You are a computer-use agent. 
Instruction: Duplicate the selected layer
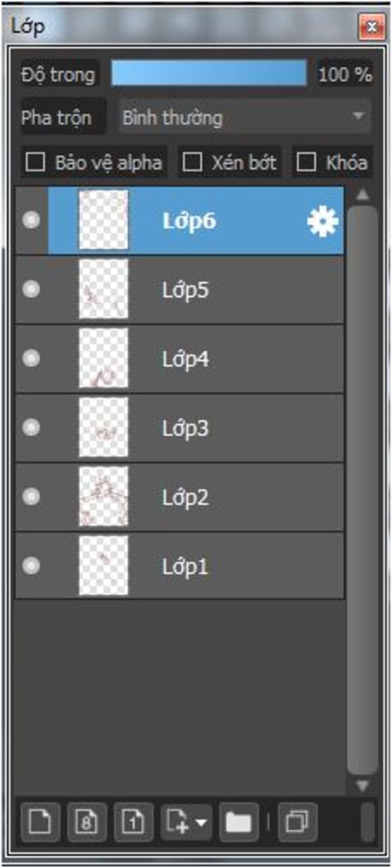pos(297,822)
